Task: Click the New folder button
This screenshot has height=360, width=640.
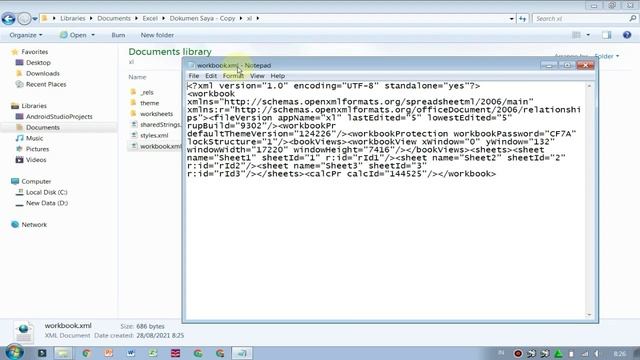Action: point(157,35)
